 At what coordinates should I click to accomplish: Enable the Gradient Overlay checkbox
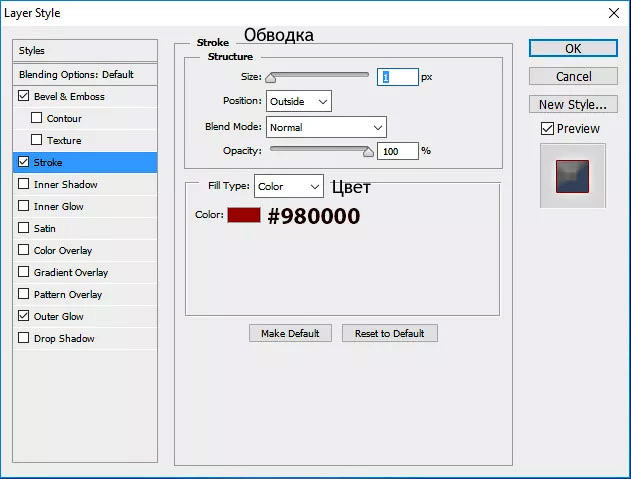(23, 272)
